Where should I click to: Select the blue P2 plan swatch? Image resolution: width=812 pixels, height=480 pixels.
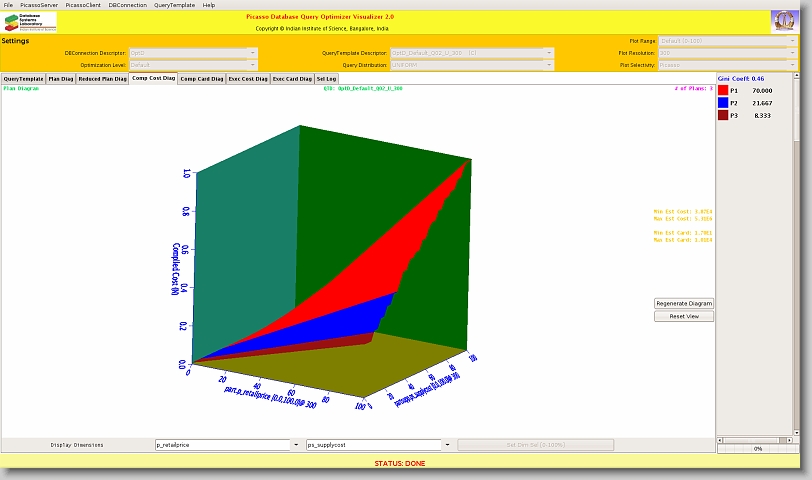[x=723, y=103]
